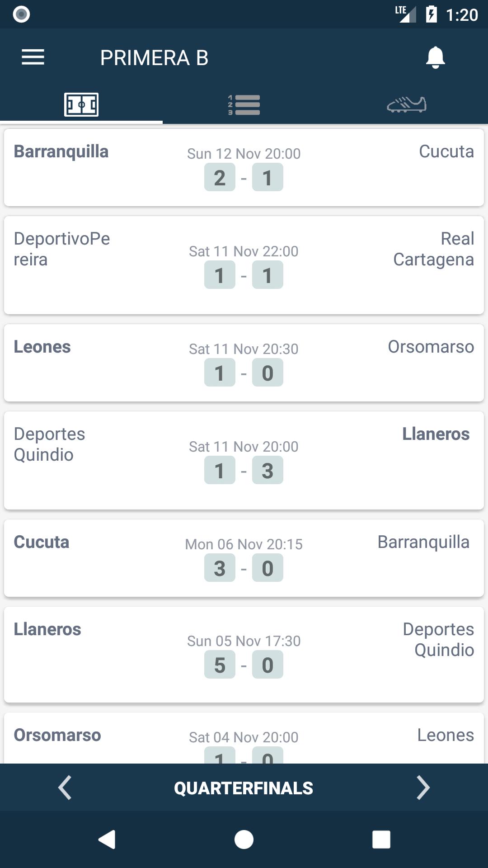Viewport: 488px width, 868px height.
Task: Open Leones vs Orsomarso 1-0 match
Action: [x=244, y=363]
